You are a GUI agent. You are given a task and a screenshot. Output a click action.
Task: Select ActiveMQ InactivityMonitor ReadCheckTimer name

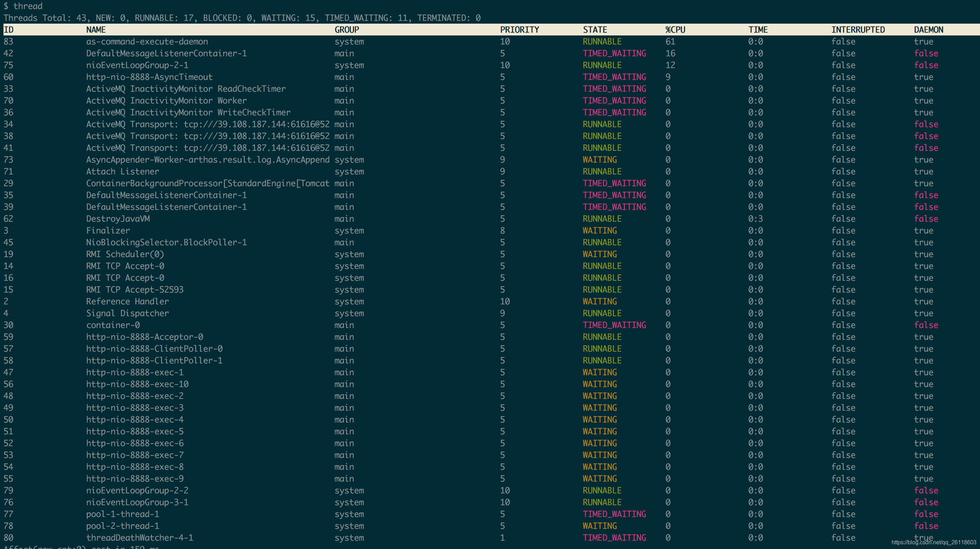coord(186,89)
